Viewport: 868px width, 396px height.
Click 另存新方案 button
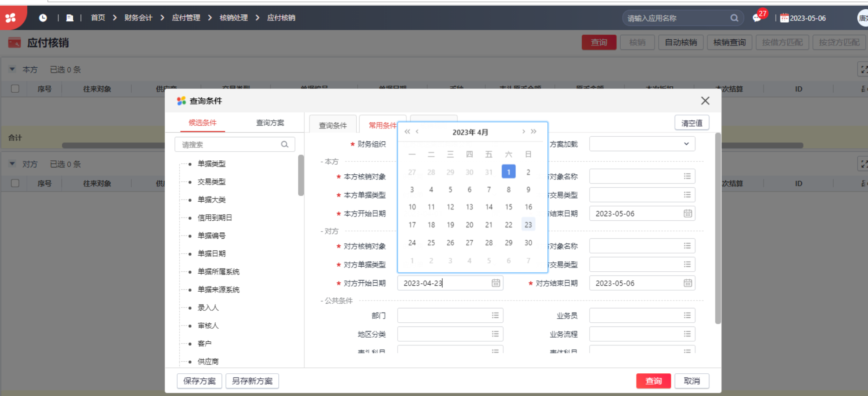tap(252, 381)
